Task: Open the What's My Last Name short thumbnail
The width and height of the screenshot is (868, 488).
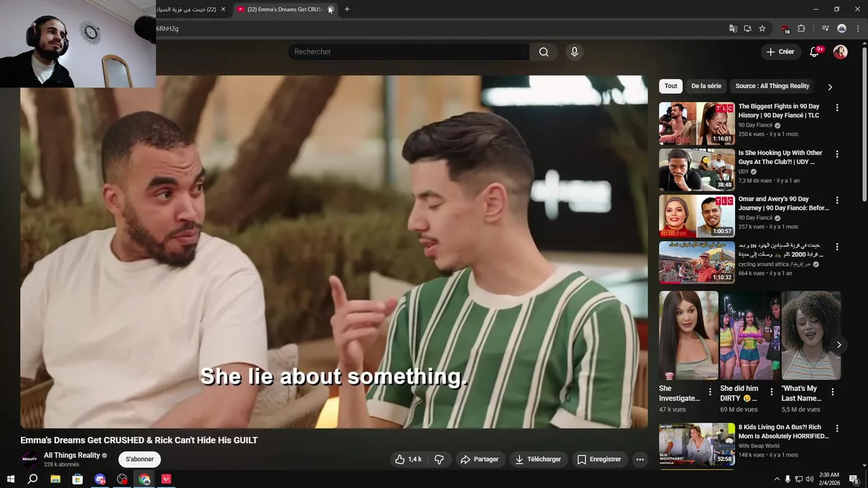Action: [x=811, y=335]
